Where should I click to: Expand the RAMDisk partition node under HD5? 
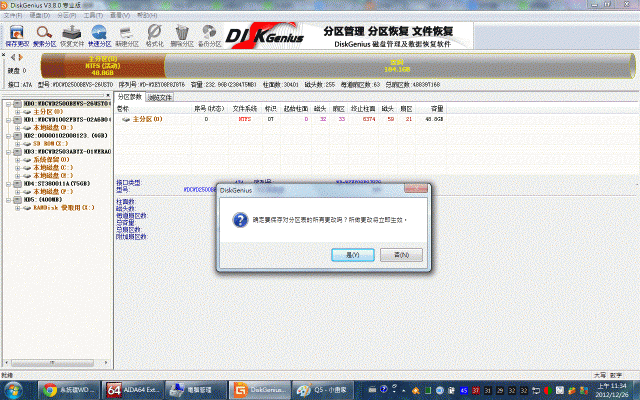click(18, 208)
